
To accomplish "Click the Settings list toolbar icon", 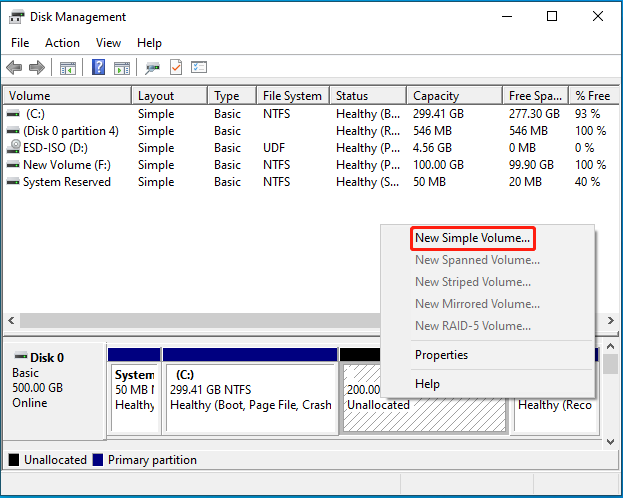I will [199, 67].
